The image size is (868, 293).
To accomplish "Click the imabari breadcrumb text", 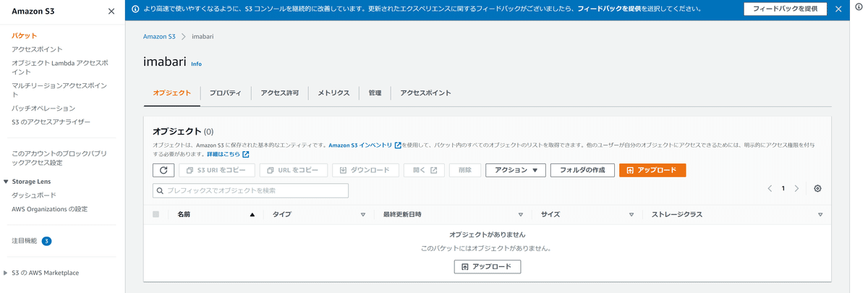I will [x=203, y=36].
